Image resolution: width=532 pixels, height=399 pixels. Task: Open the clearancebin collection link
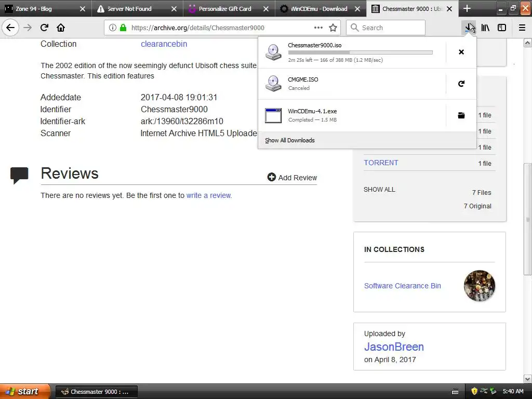pyautogui.click(x=164, y=44)
